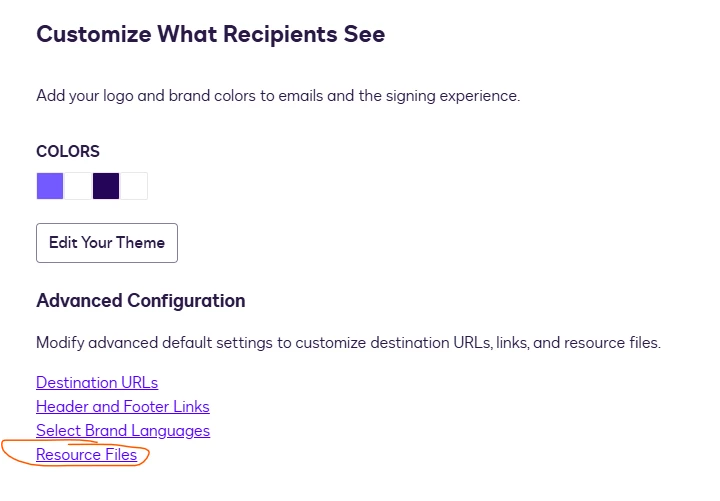This screenshot has width=720, height=501.
Task: Open Header and Footer Links
Action: [x=123, y=406]
